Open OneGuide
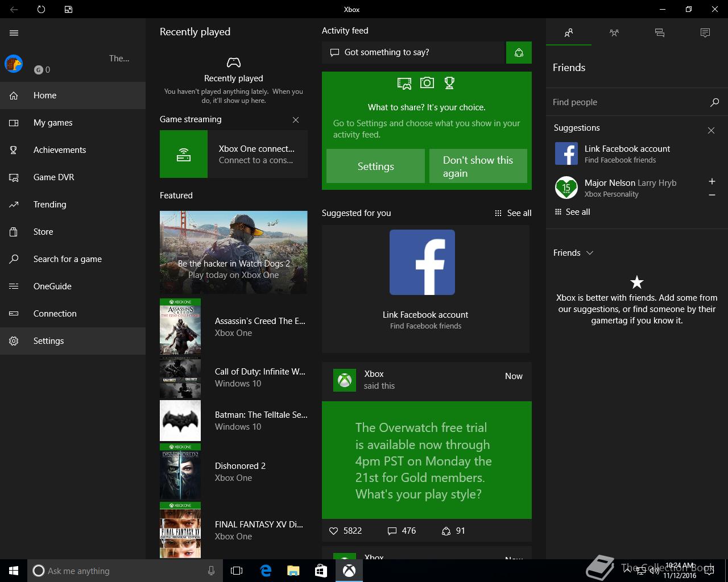Screen dimensions: 728x582 73,286
